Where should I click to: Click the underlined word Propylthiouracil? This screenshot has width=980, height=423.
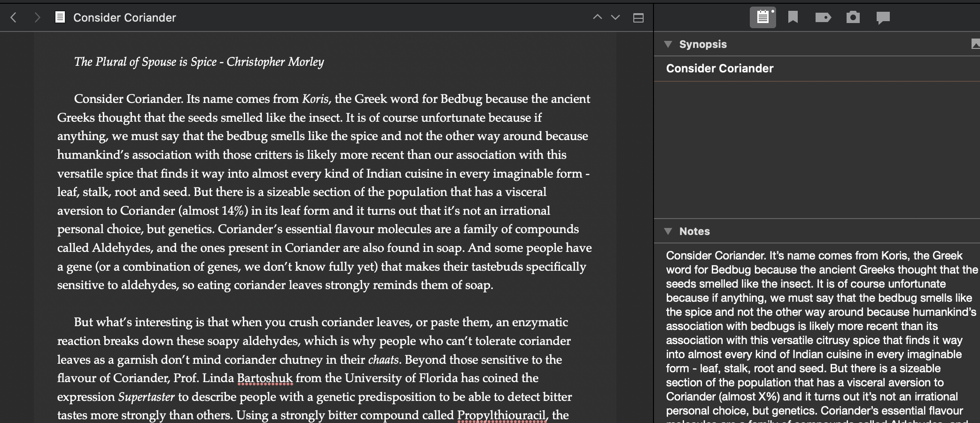click(x=502, y=415)
